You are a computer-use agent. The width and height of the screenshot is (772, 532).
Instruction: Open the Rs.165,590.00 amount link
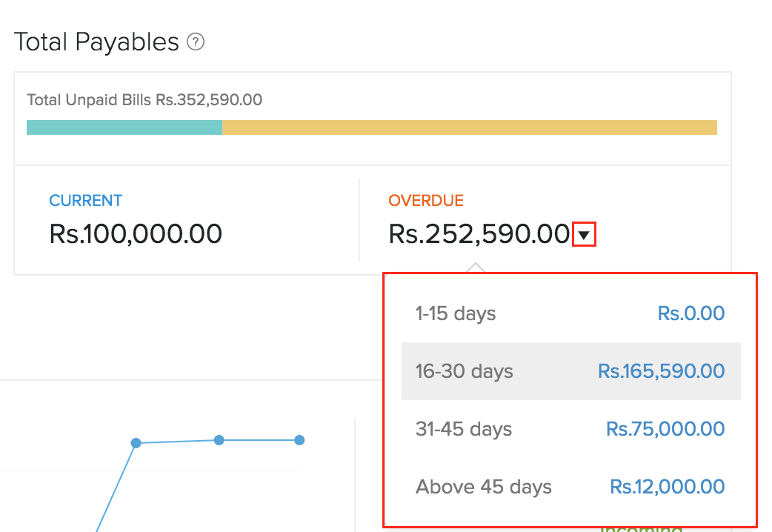[661, 371]
